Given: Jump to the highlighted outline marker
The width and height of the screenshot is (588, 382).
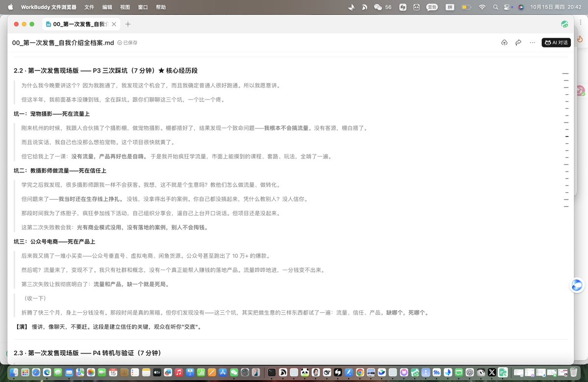Looking at the screenshot, I should pyautogui.click(x=566, y=136).
